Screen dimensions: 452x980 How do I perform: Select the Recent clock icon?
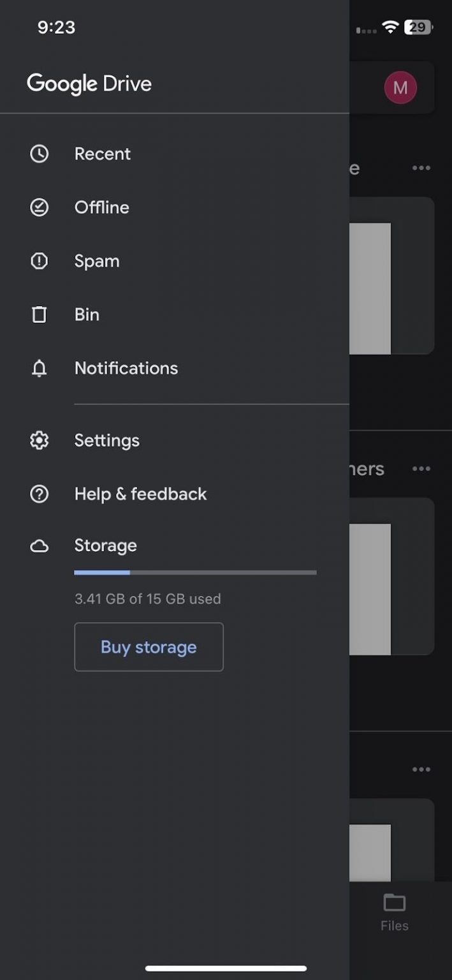point(39,153)
